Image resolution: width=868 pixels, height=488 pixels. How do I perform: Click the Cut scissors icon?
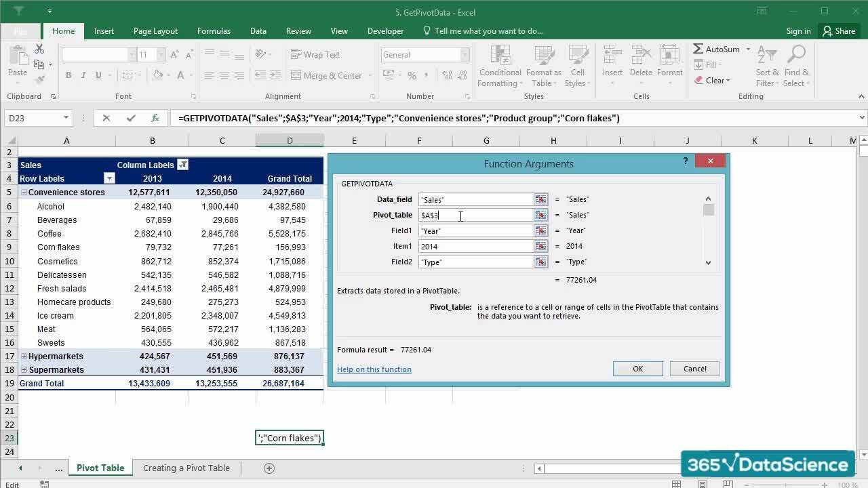coord(39,49)
